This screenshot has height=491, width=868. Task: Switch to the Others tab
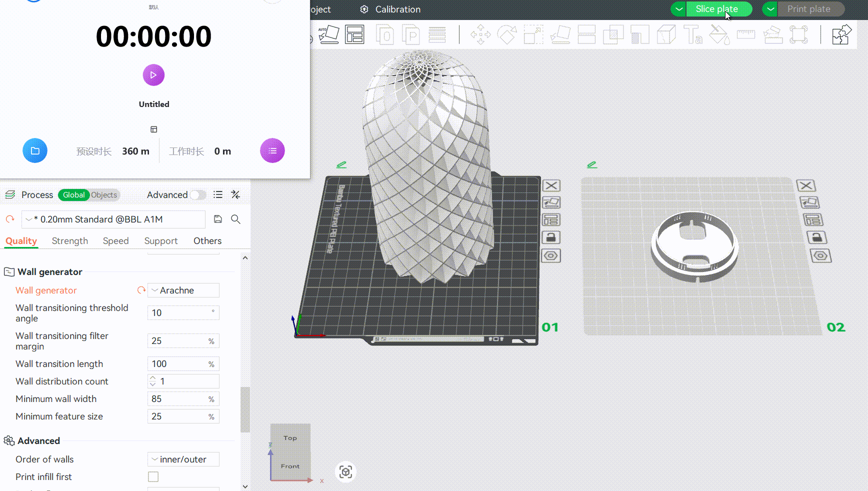(207, 241)
